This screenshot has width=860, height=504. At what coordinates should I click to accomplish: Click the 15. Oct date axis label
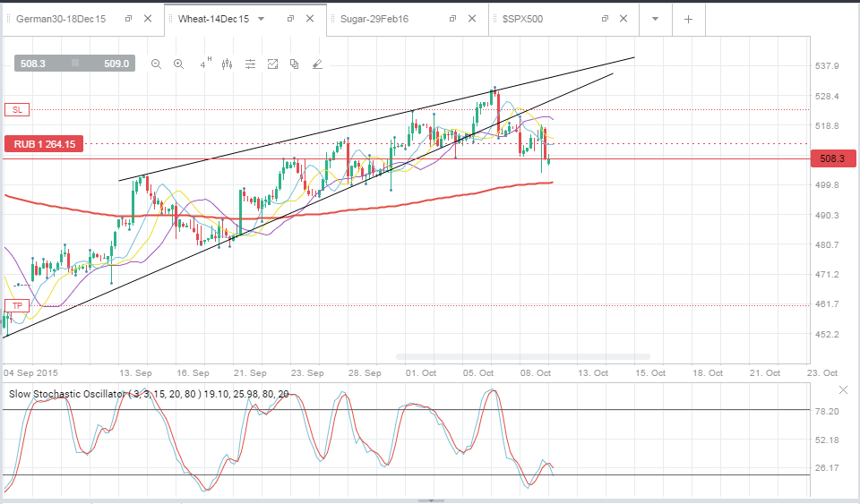coord(650,373)
